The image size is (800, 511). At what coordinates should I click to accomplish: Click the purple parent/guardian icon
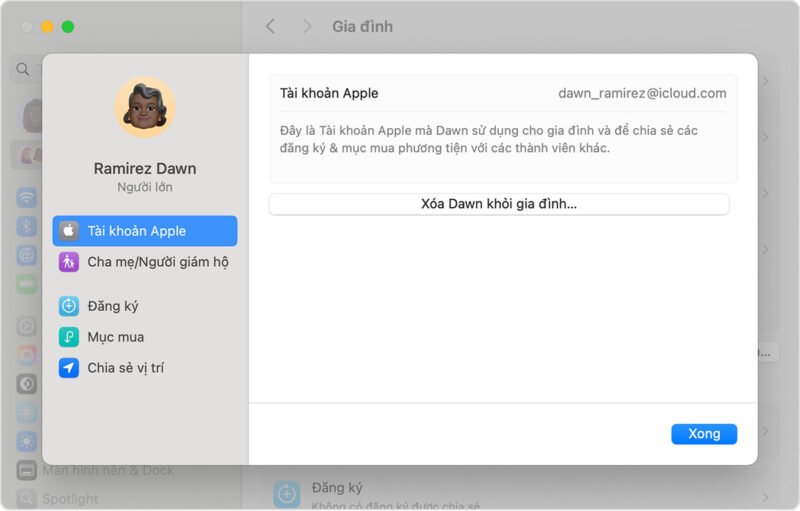click(x=68, y=262)
